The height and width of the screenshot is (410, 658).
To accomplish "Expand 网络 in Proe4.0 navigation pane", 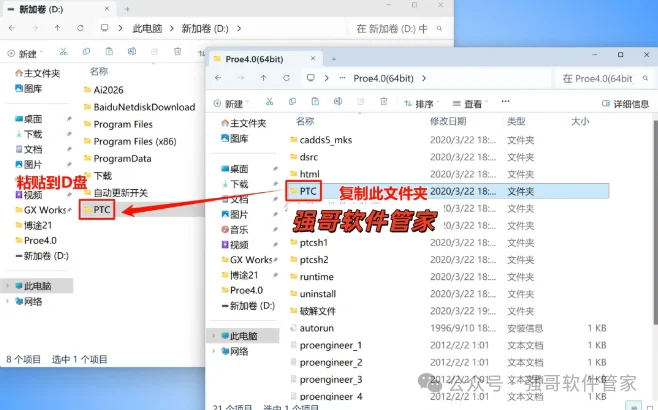I will tap(214, 351).
